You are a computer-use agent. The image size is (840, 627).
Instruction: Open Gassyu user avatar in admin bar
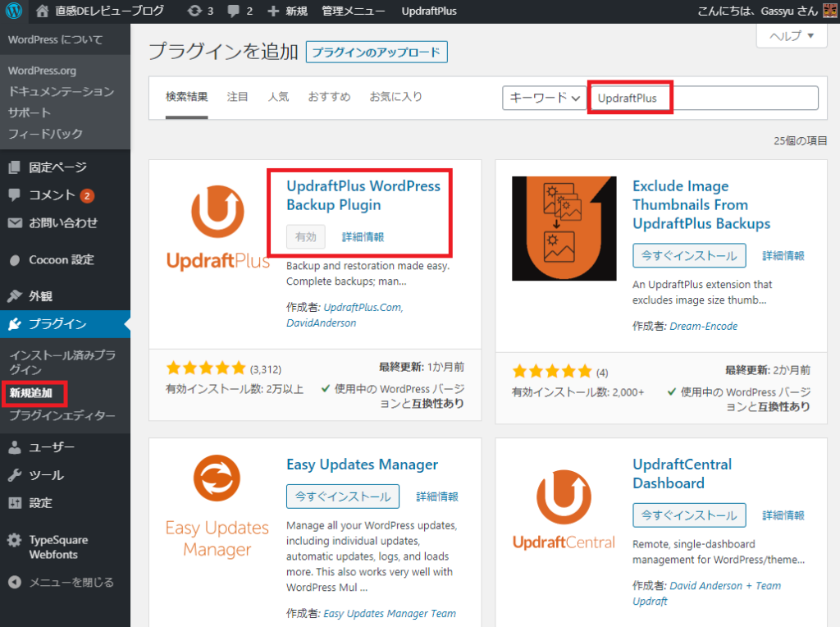830,11
